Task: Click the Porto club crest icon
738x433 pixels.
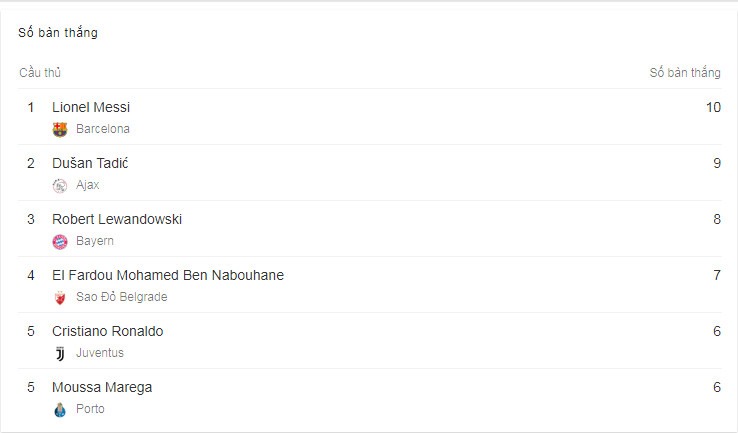Action: point(60,409)
